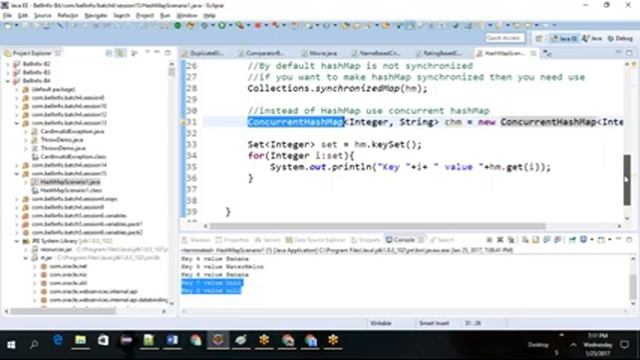
Task: Expand the Bellinfo-B2 project
Action: pos(7,64)
